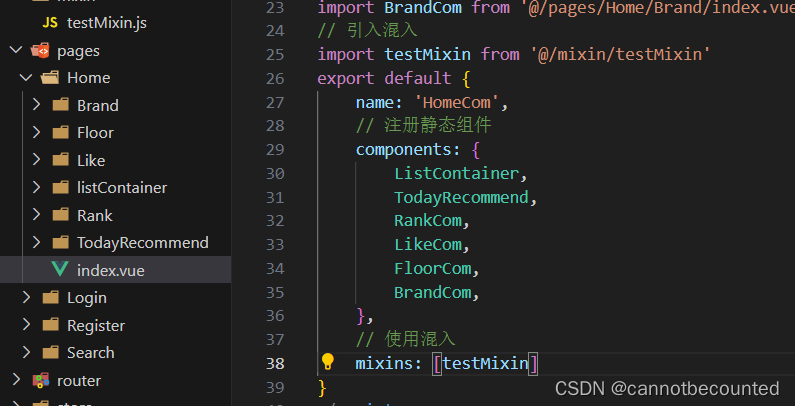Expand the TodayRecommend folder chevron
Image resolution: width=795 pixels, height=406 pixels.
pyautogui.click(x=36, y=242)
